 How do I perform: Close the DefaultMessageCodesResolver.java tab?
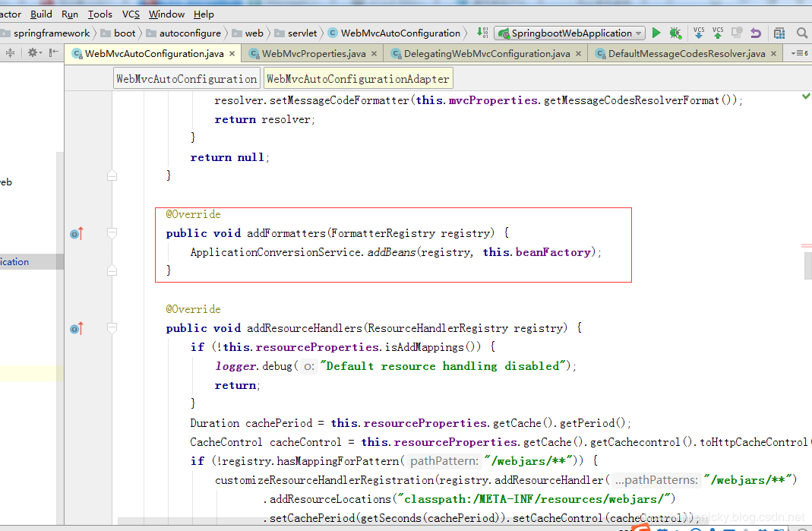[774, 54]
